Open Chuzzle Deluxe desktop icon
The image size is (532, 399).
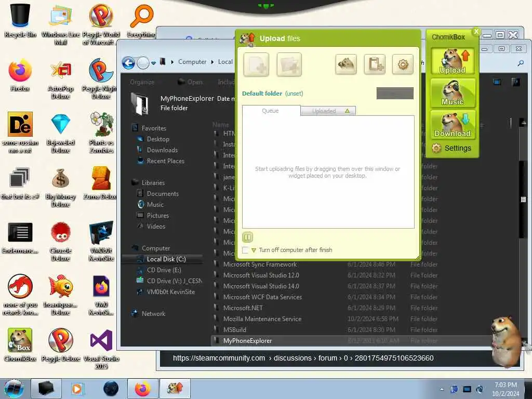(x=60, y=242)
